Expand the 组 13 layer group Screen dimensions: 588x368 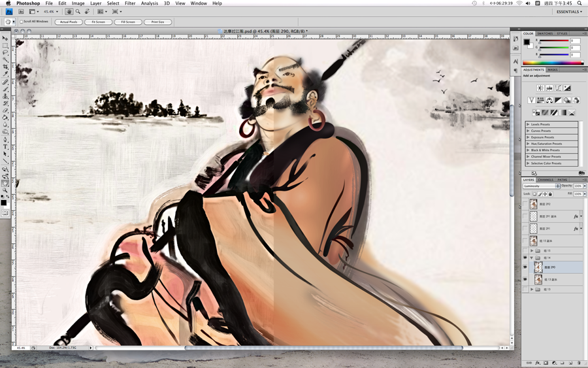click(532, 289)
